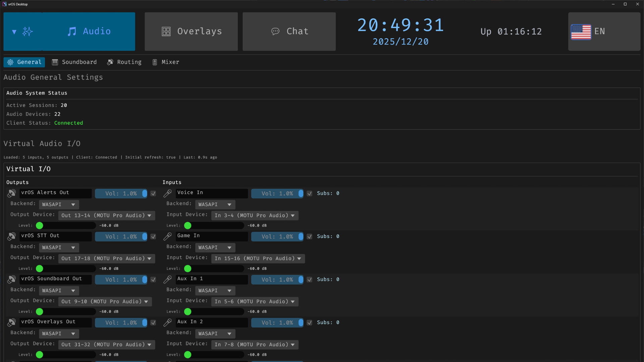
Task: Uncheck the checkbox beside vrOS STT Out
Action: pyautogui.click(x=153, y=237)
